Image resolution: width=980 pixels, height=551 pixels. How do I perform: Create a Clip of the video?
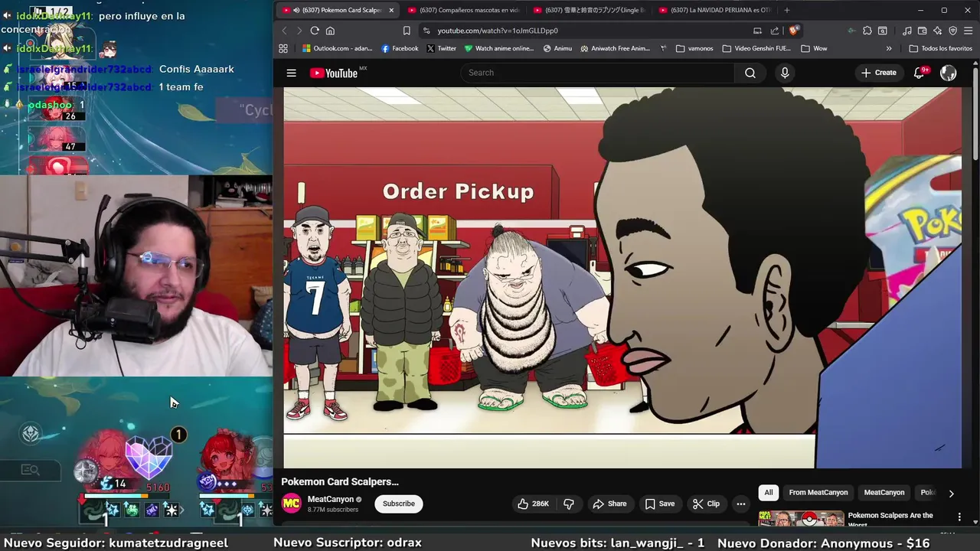point(706,504)
